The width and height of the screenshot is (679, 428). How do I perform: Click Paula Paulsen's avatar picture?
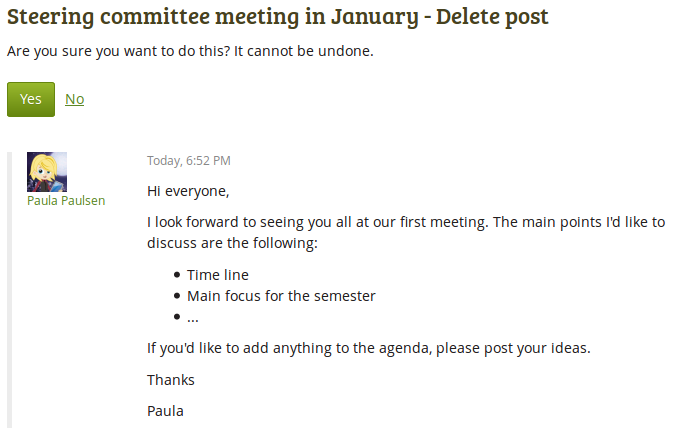click(x=47, y=172)
